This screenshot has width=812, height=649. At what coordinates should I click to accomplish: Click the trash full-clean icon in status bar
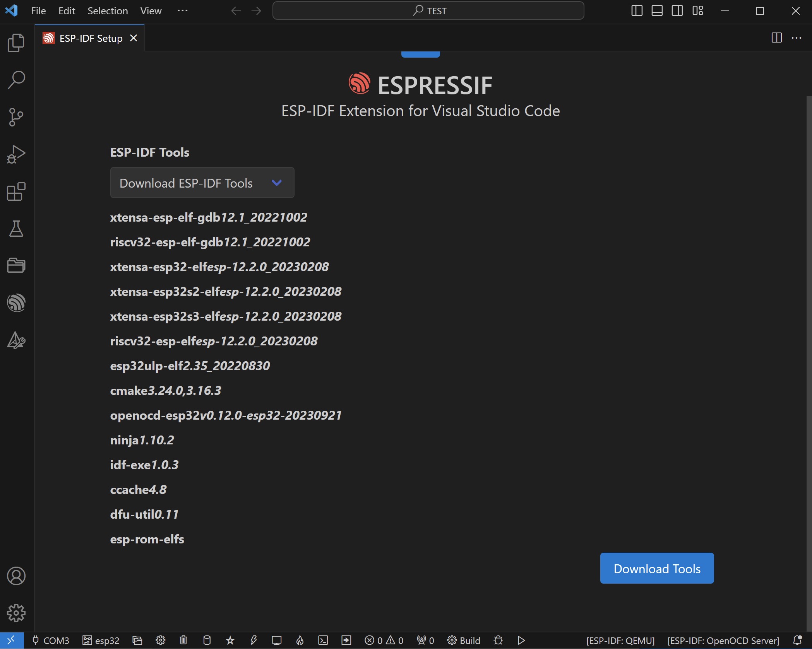(184, 640)
